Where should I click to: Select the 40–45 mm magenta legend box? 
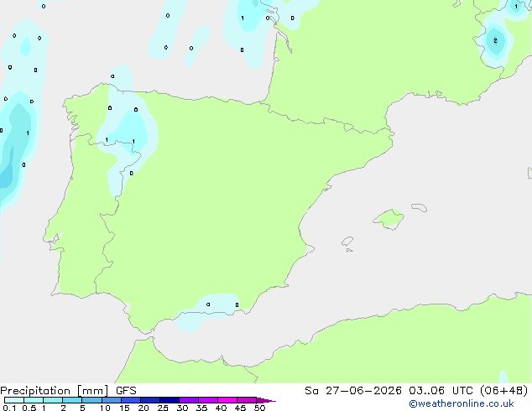(227, 400)
